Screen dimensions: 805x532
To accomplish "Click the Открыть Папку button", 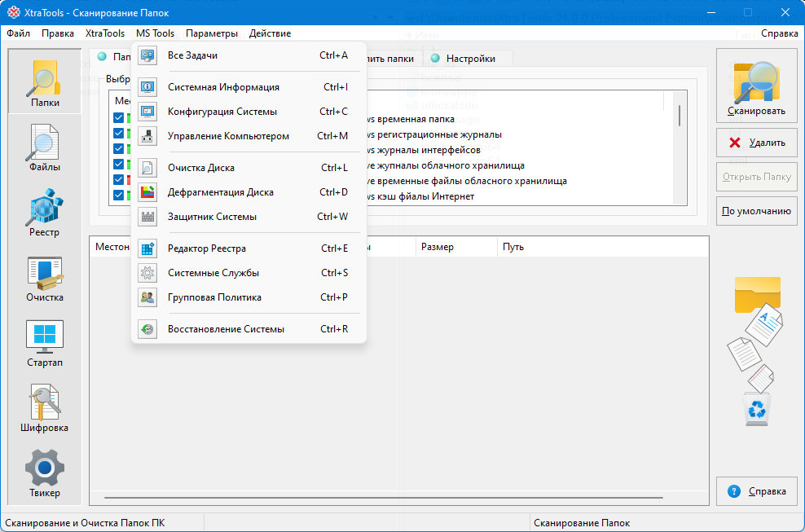I will tap(757, 177).
